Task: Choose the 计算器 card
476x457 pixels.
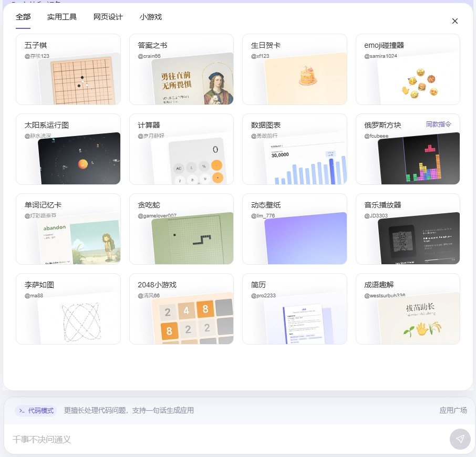Action: point(182,149)
